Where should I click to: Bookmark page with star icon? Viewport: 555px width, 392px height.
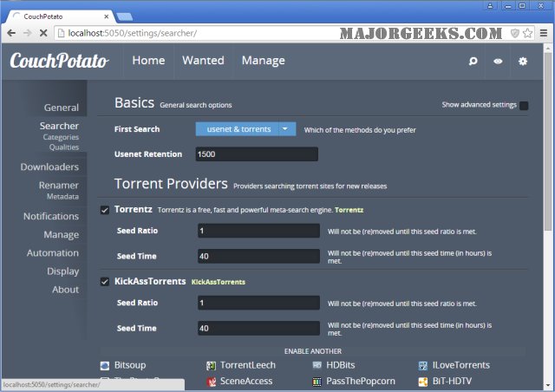tap(527, 33)
